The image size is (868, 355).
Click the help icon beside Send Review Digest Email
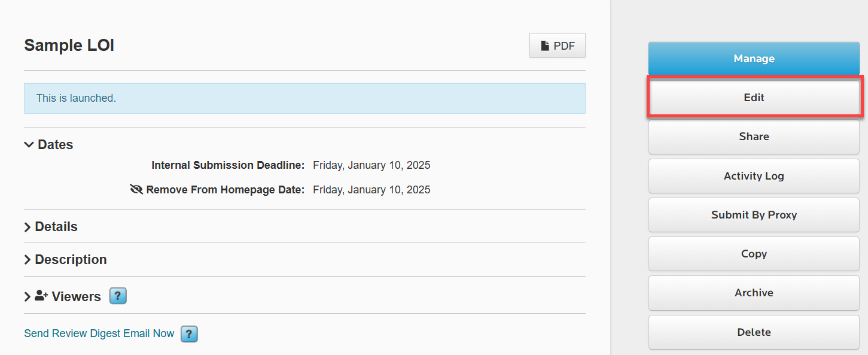pyautogui.click(x=189, y=333)
